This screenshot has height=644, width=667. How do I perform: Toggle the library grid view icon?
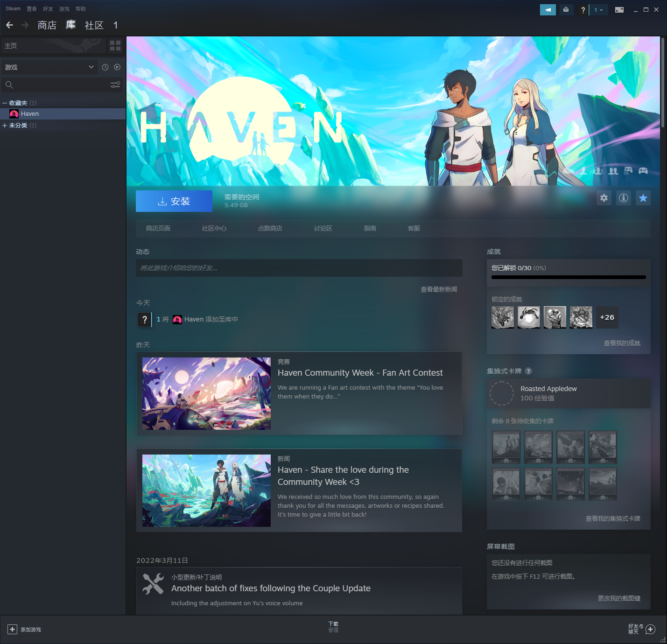[115, 46]
